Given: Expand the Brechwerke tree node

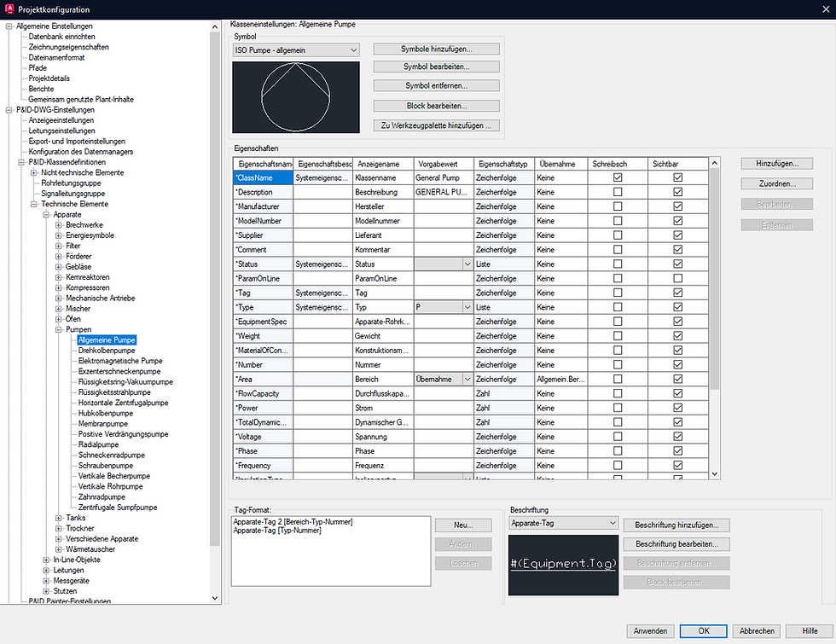Looking at the screenshot, I should (59, 225).
